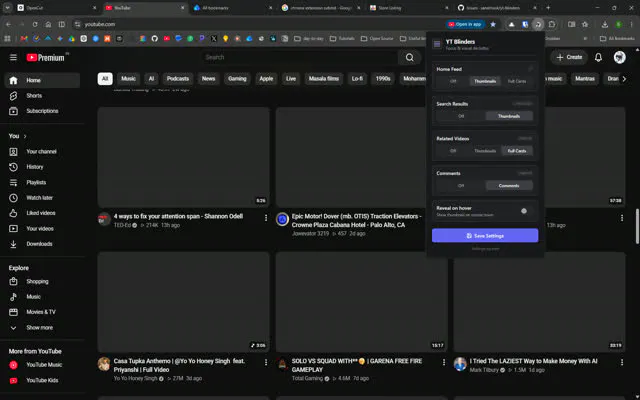Open options menu for TED-Ed video
The image size is (640, 400).
point(266,218)
